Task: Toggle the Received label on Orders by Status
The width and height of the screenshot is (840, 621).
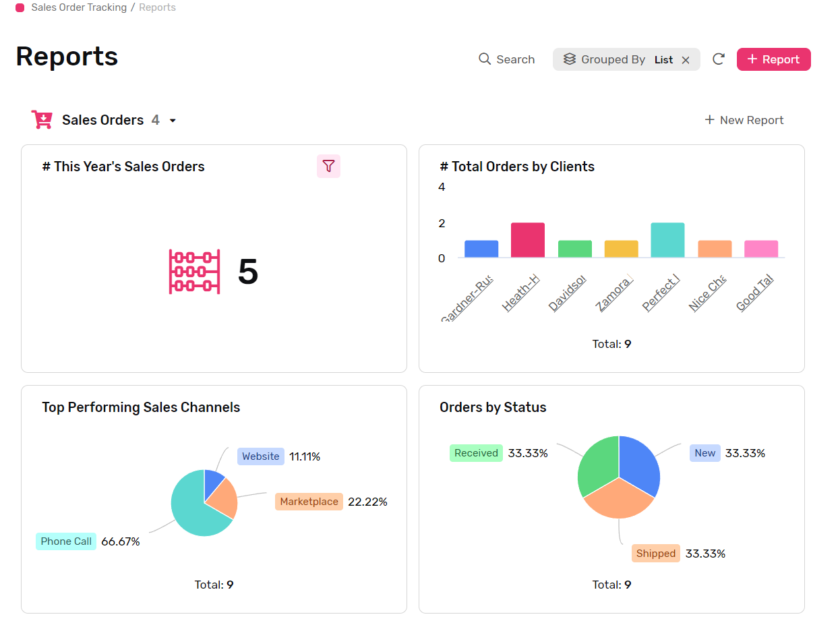Action: [476, 452]
